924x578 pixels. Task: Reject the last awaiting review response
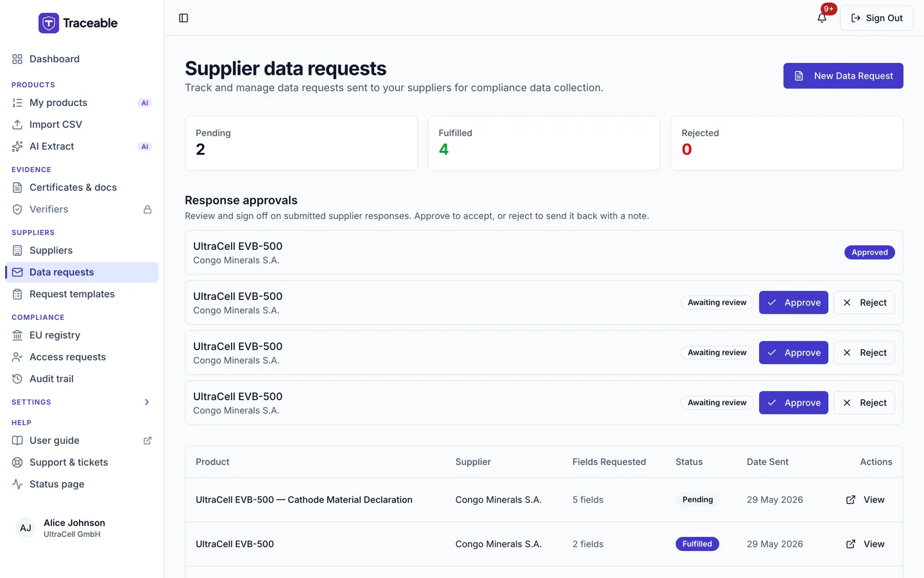pyautogui.click(x=864, y=403)
